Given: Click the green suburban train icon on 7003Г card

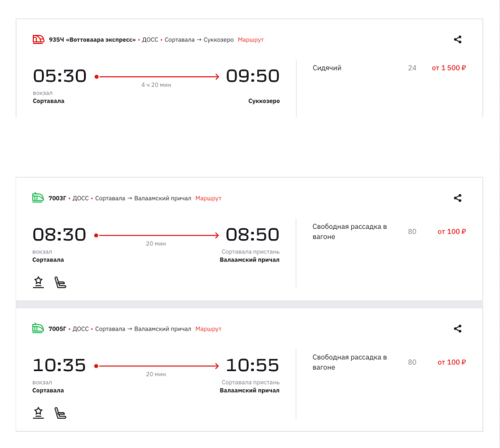Looking at the screenshot, I should coord(37,198).
